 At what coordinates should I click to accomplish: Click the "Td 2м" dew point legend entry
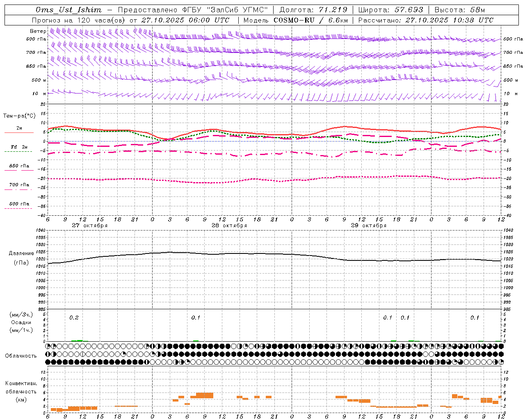19,147
